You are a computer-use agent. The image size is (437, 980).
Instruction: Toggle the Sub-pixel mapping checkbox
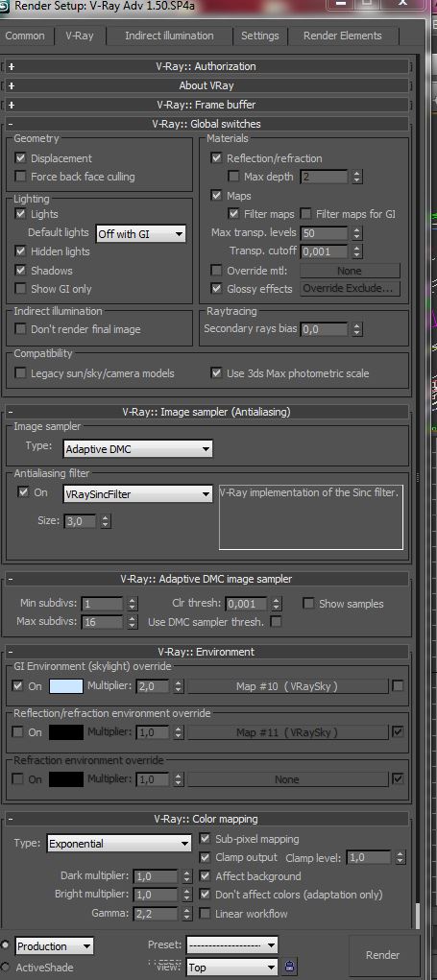tap(205, 839)
